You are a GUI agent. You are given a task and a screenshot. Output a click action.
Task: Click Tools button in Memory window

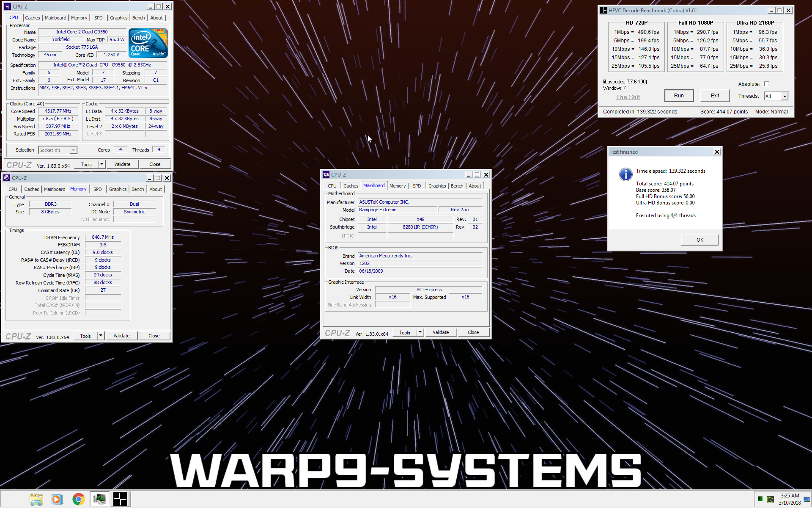tap(85, 336)
